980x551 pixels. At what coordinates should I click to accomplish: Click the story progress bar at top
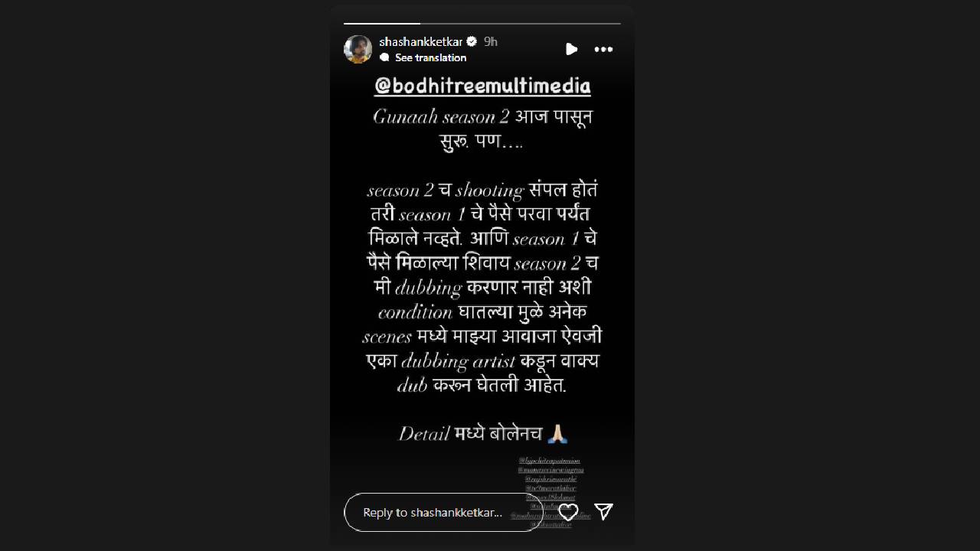tap(482, 24)
